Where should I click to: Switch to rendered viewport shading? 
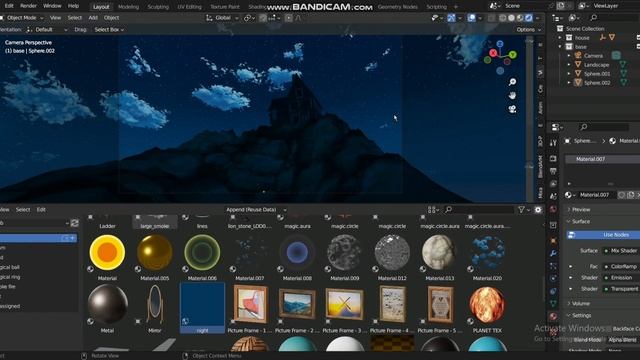pos(529,18)
